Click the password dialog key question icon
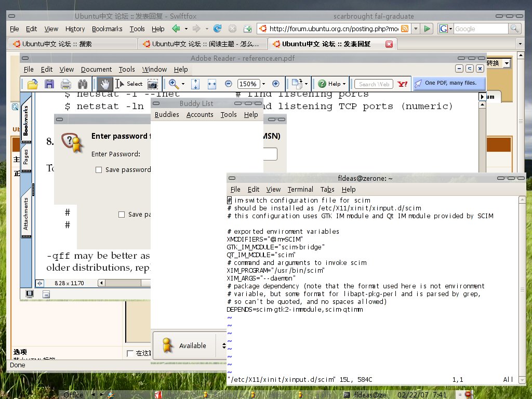Screen dimensions: 532x399 click(72, 142)
